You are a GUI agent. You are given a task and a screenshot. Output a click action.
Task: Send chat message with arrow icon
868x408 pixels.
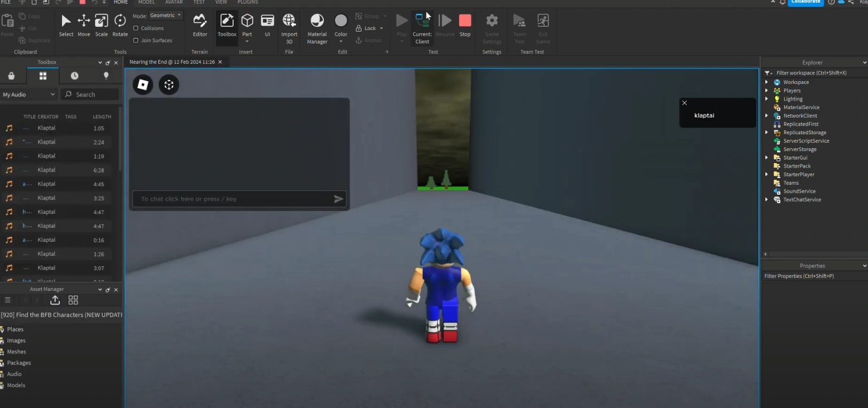point(338,199)
